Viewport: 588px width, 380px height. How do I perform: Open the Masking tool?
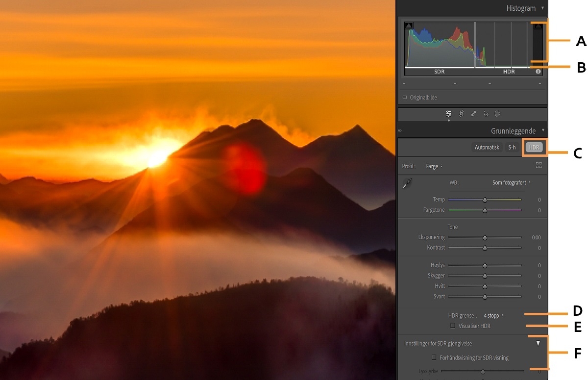click(x=497, y=114)
